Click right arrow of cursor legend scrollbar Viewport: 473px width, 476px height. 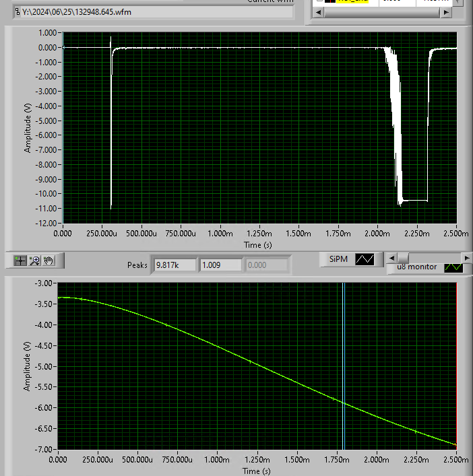tap(445, 12)
